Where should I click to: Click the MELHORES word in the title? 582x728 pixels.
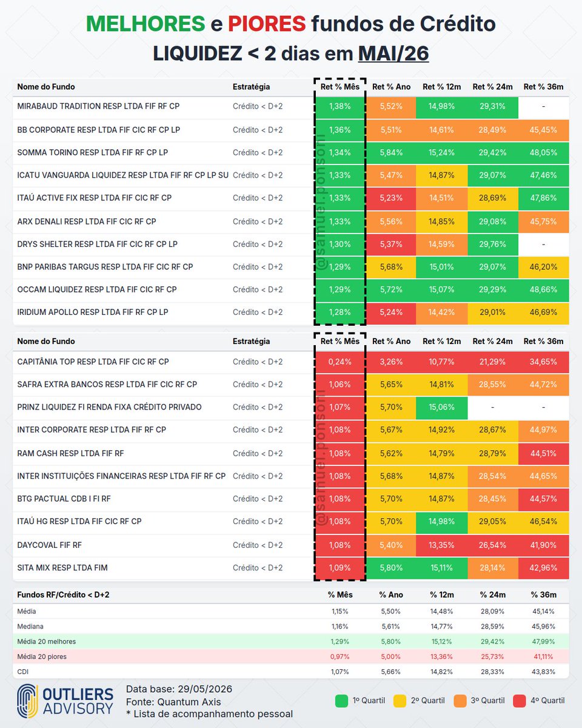point(145,24)
